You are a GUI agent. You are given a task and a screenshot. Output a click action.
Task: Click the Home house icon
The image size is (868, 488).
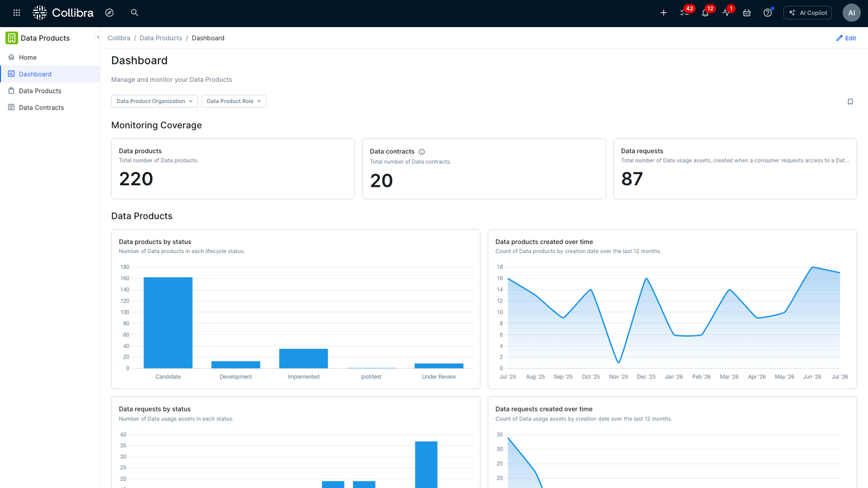(x=11, y=57)
